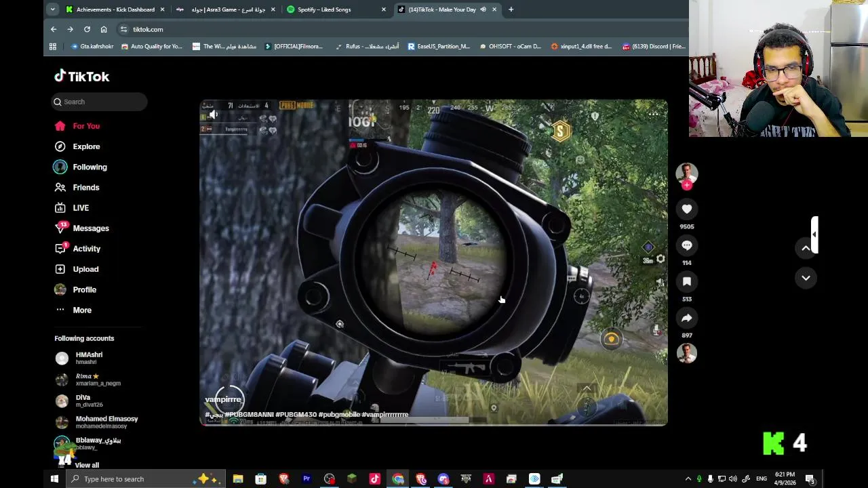Go to the browser home page

(104, 29)
